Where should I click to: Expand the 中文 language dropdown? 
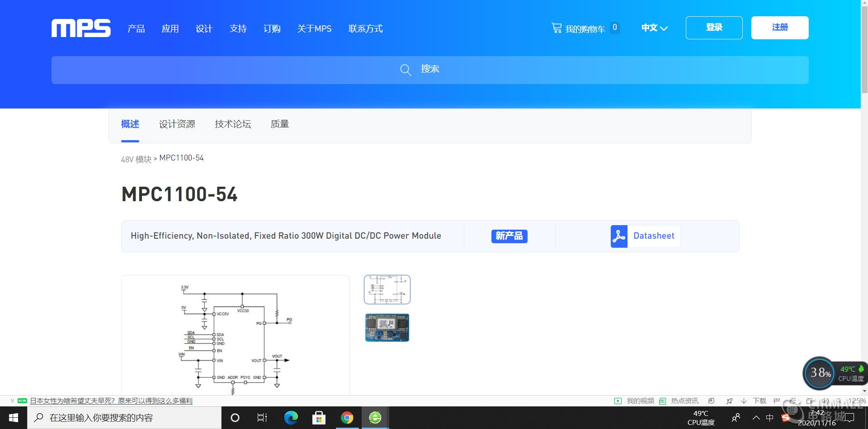(x=654, y=28)
